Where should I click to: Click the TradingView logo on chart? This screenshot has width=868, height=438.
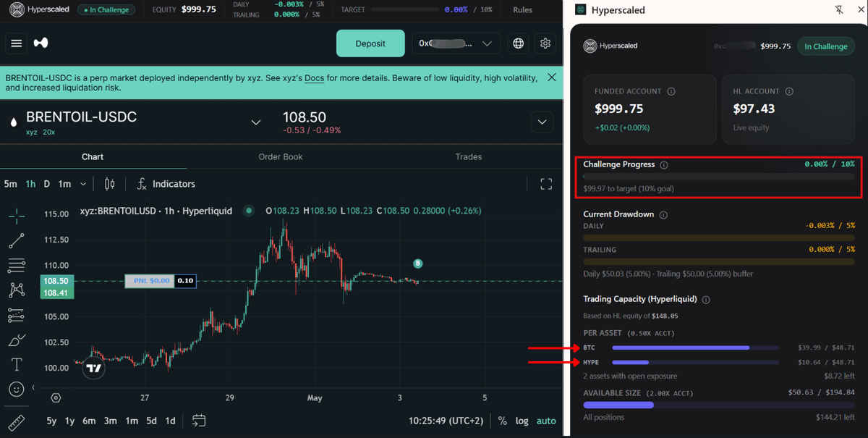[x=93, y=368]
